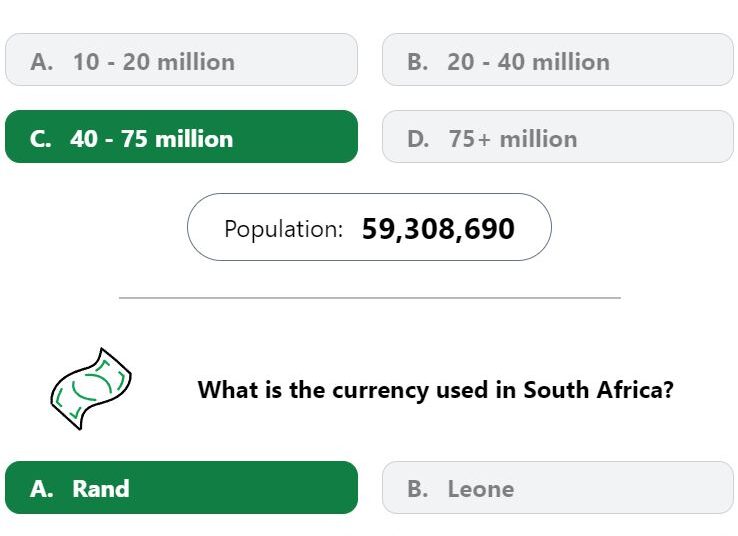
Task: Click the 'A.' letter beside Rand
Action: coord(41,489)
